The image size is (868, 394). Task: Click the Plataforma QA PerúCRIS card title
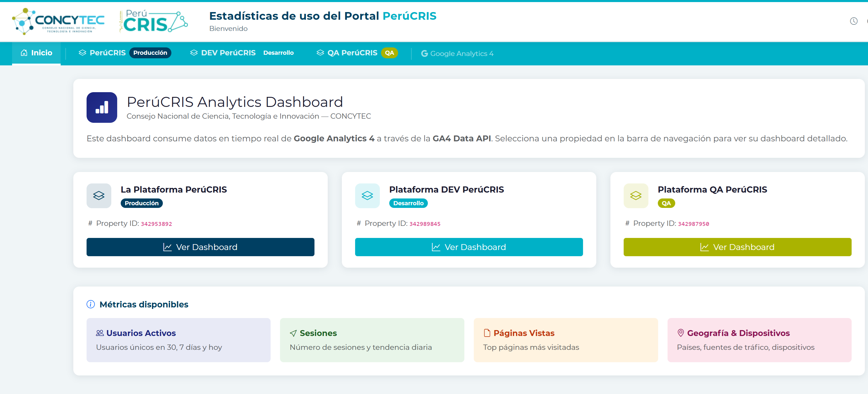point(712,190)
